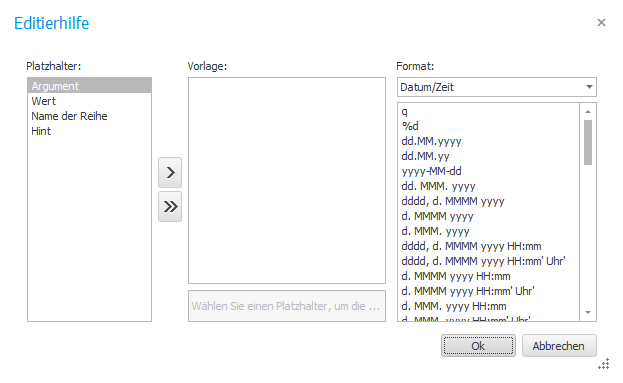Select the Argument placeholder
Image resolution: width=623 pixels, height=383 pixels.
[x=89, y=86]
